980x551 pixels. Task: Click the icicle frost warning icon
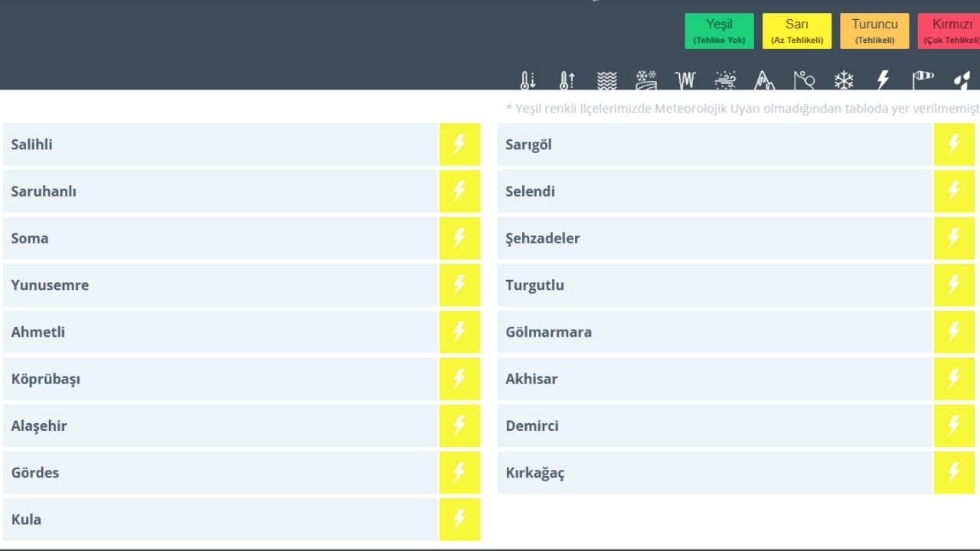pyautogui.click(x=685, y=80)
